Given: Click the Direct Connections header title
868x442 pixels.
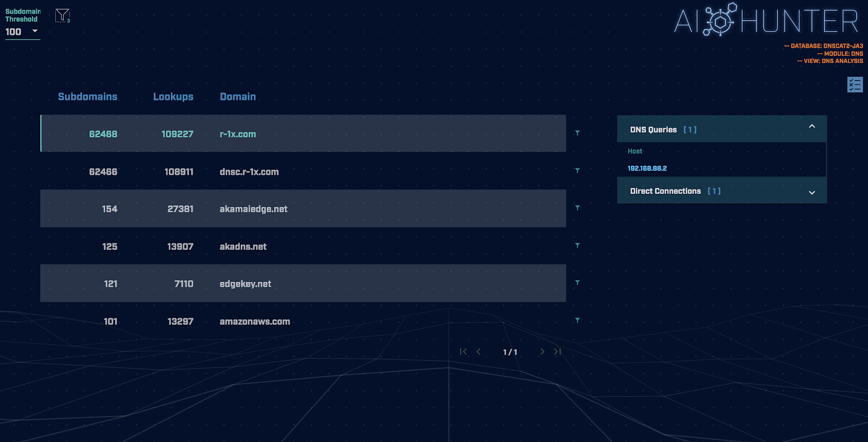Looking at the screenshot, I should (665, 191).
